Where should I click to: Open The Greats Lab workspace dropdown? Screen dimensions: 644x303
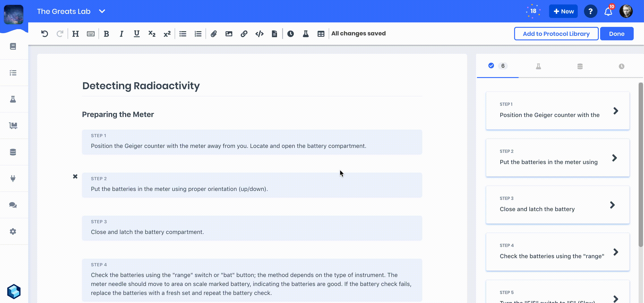102,11
